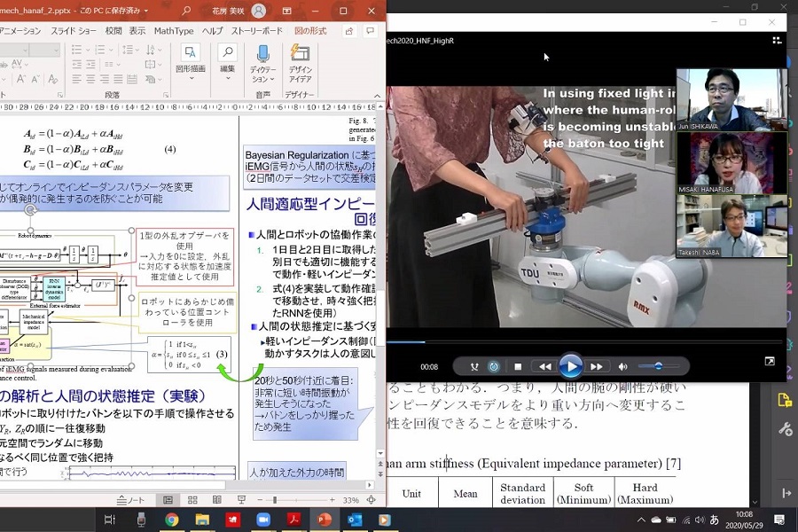Click the Share icon in PowerPoint ribbon
This screenshot has height=532, width=798.
(349, 31)
